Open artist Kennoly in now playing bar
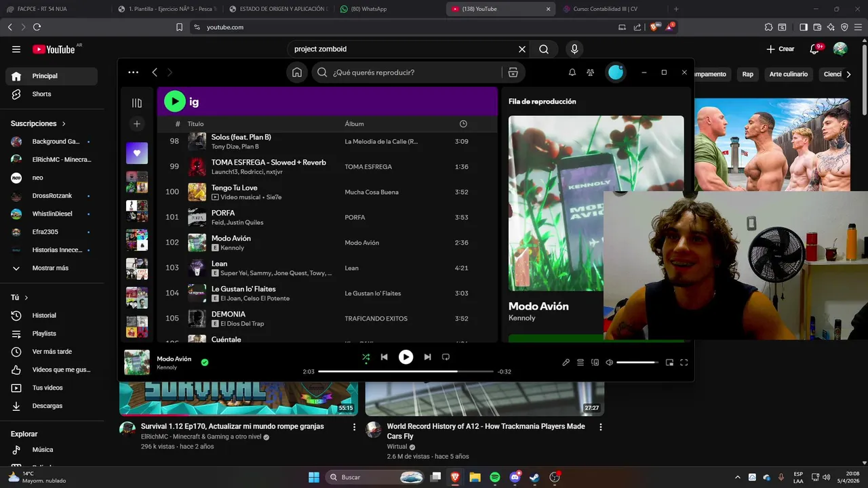The height and width of the screenshot is (488, 868). [167, 367]
